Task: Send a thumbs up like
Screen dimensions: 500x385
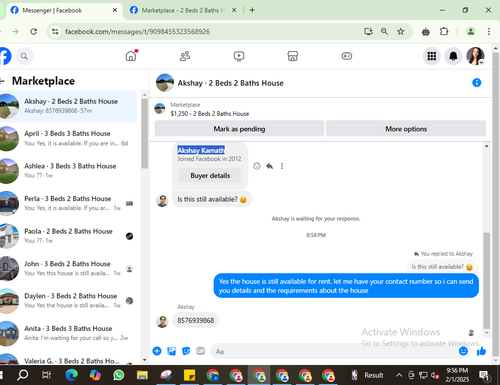Action: point(481,351)
